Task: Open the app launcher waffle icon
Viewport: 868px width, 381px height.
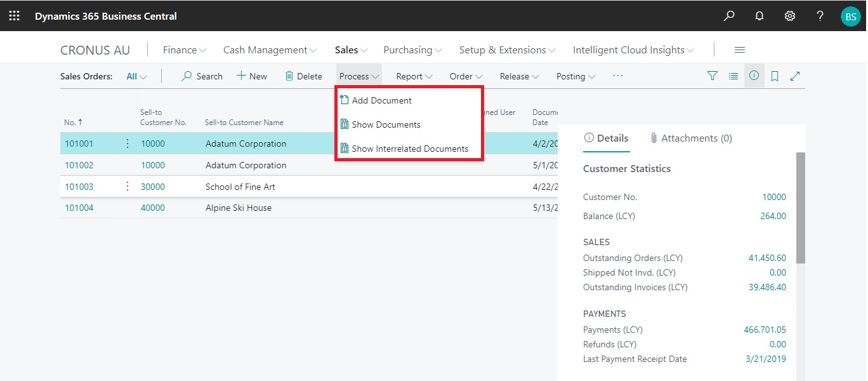Action: click(x=14, y=16)
